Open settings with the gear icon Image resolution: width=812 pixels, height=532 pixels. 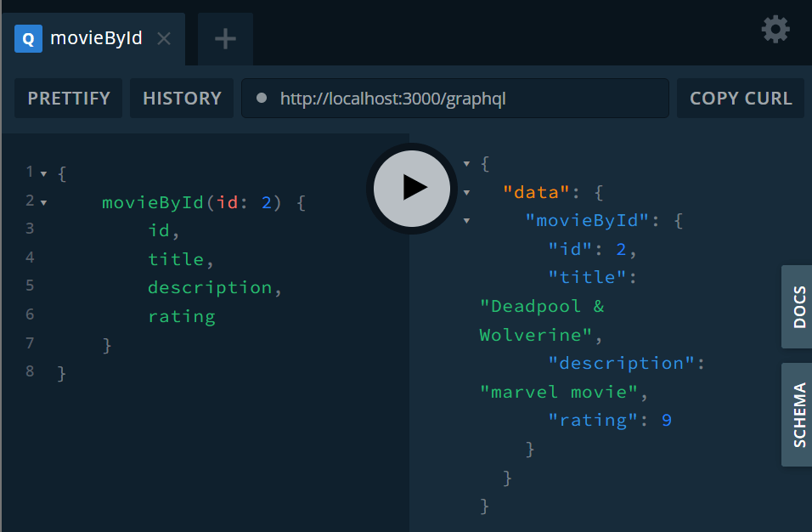[775, 30]
